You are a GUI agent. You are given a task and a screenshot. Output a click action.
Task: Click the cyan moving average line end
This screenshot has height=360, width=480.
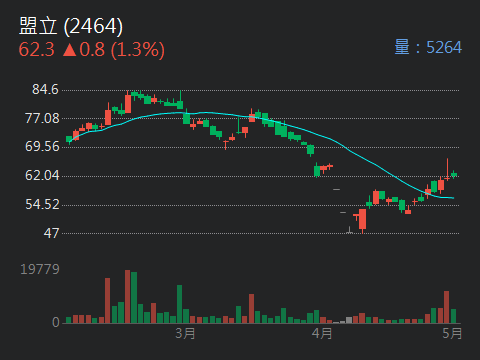[453, 198]
